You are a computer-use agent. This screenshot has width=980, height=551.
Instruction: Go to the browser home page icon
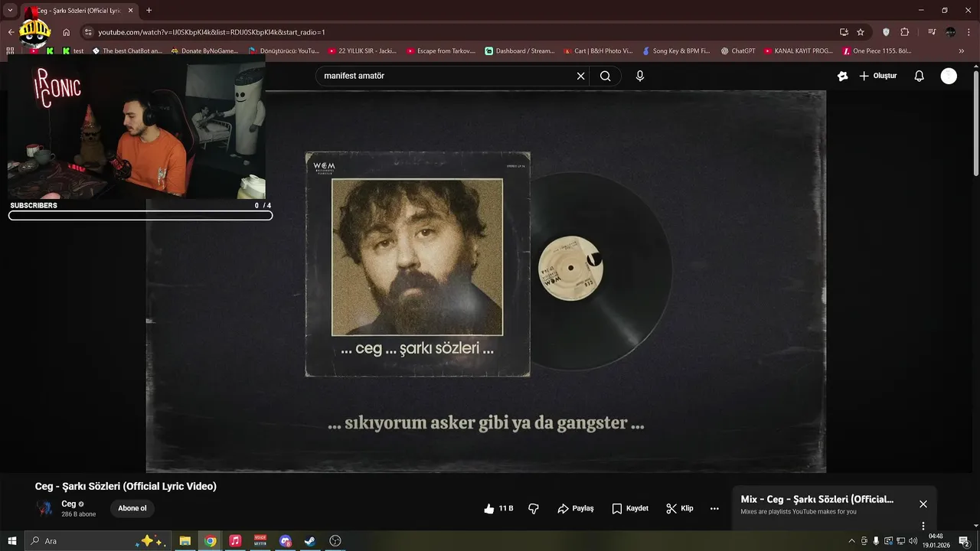[x=67, y=32]
